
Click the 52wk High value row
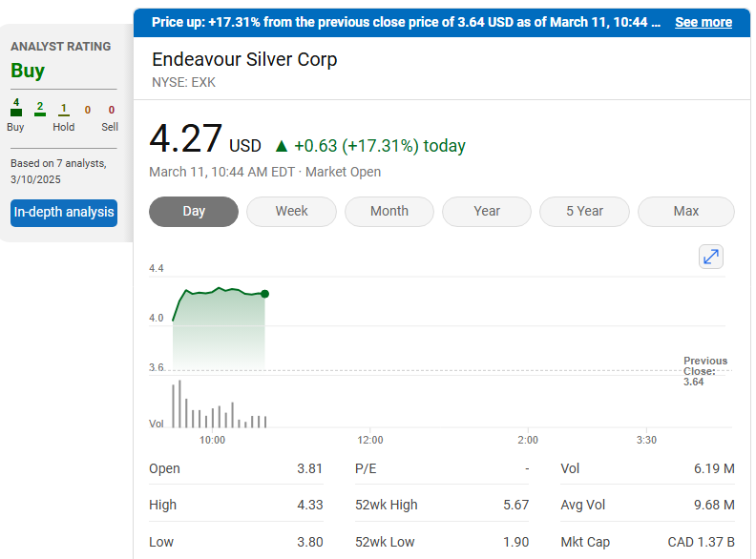[x=441, y=505]
